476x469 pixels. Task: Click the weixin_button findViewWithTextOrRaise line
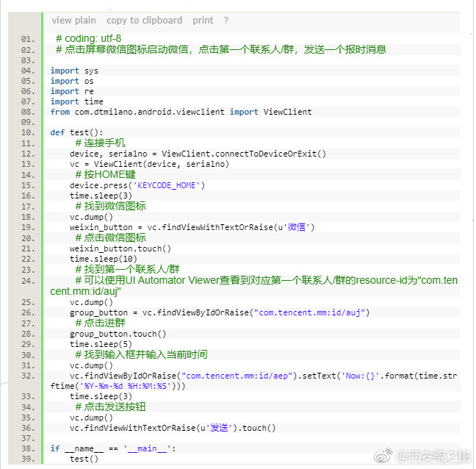192,227
